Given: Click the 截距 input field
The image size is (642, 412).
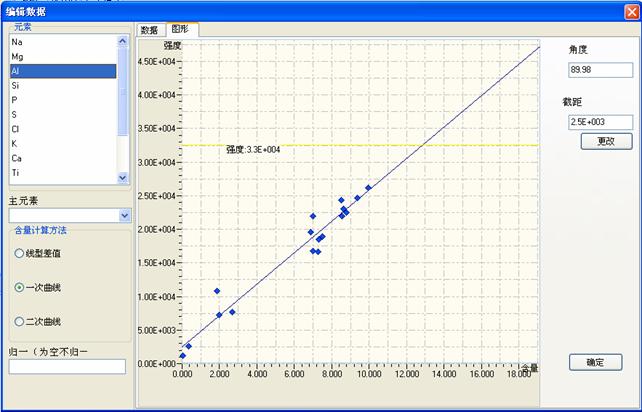Looking at the screenshot, I should [598, 122].
